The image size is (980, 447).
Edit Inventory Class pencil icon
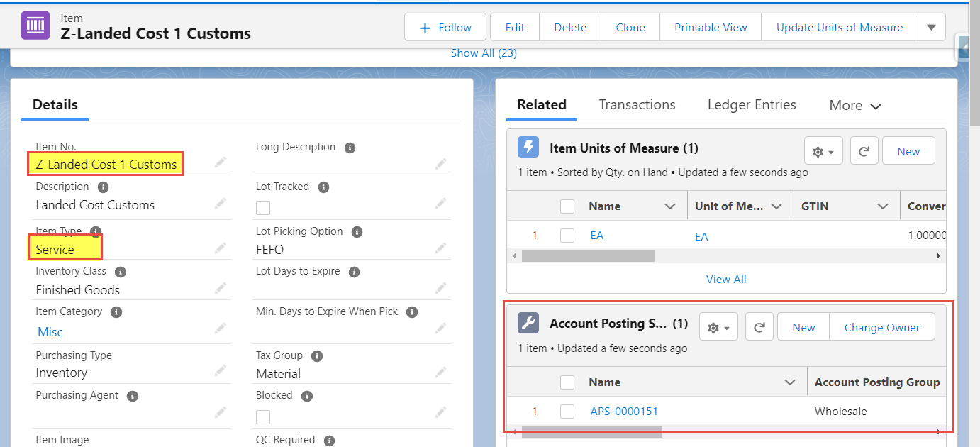[221, 289]
